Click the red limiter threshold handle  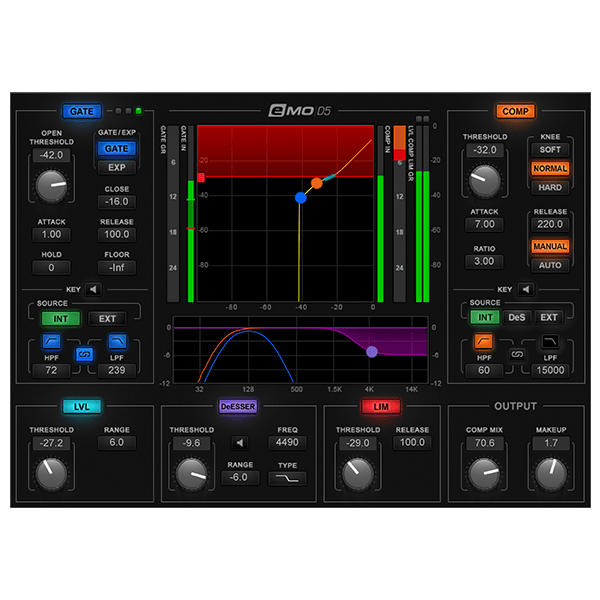[x=201, y=177]
